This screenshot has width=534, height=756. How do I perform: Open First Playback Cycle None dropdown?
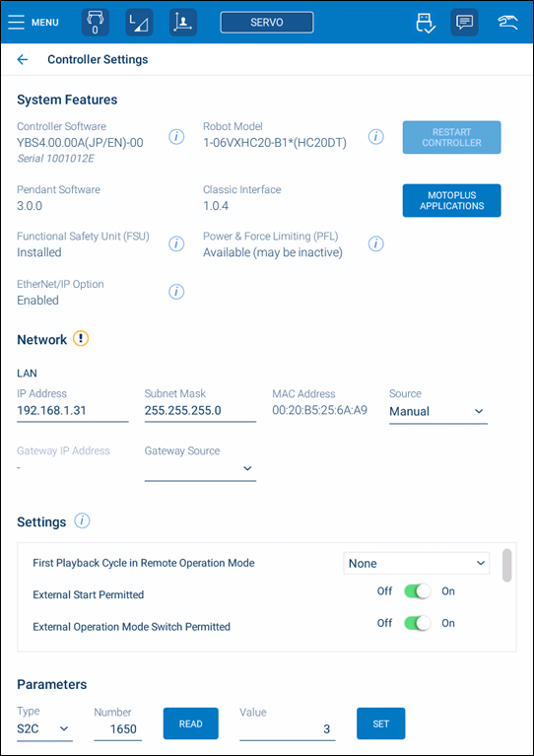(x=417, y=563)
